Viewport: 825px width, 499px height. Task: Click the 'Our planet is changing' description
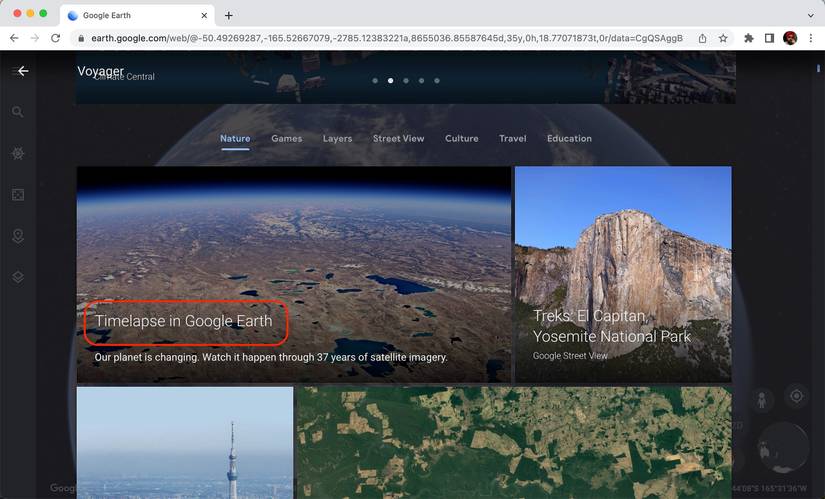point(271,357)
